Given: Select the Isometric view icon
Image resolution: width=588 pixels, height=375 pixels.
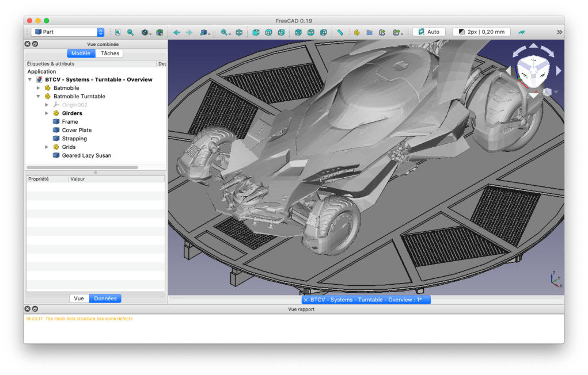Looking at the screenshot, I should (x=239, y=32).
